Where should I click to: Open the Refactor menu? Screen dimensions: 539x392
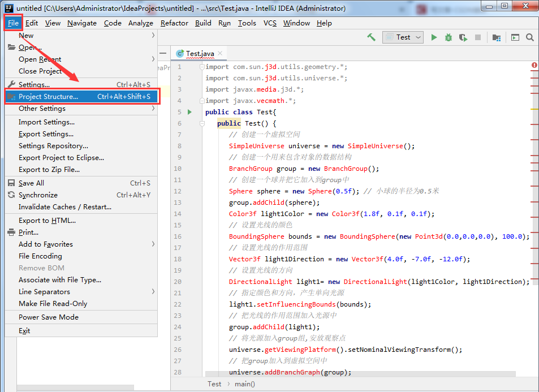pyautogui.click(x=174, y=23)
